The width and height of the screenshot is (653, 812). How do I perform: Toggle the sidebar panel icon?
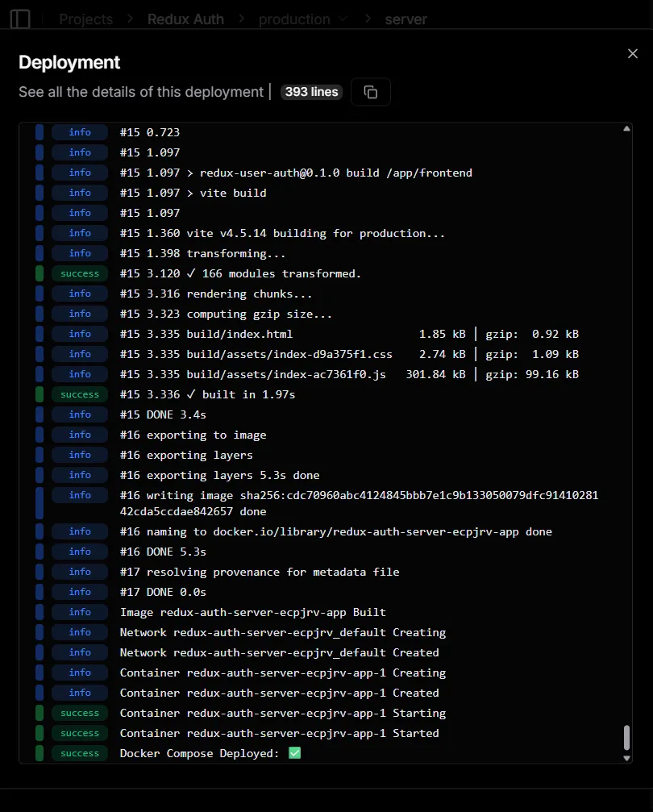(x=20, y=19)
